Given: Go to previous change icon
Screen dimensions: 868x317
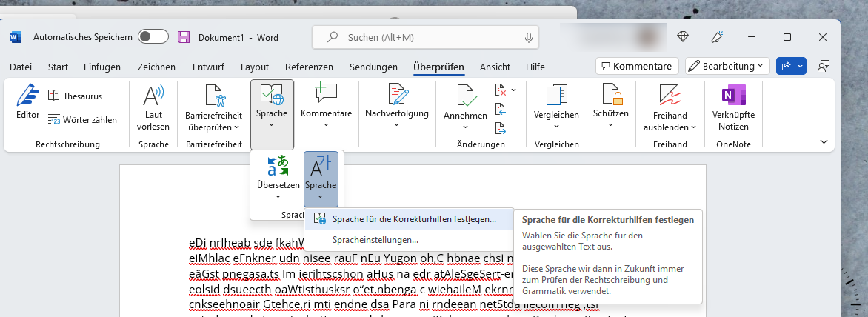Looking at the screenshot, I should [x=501, y=109].
